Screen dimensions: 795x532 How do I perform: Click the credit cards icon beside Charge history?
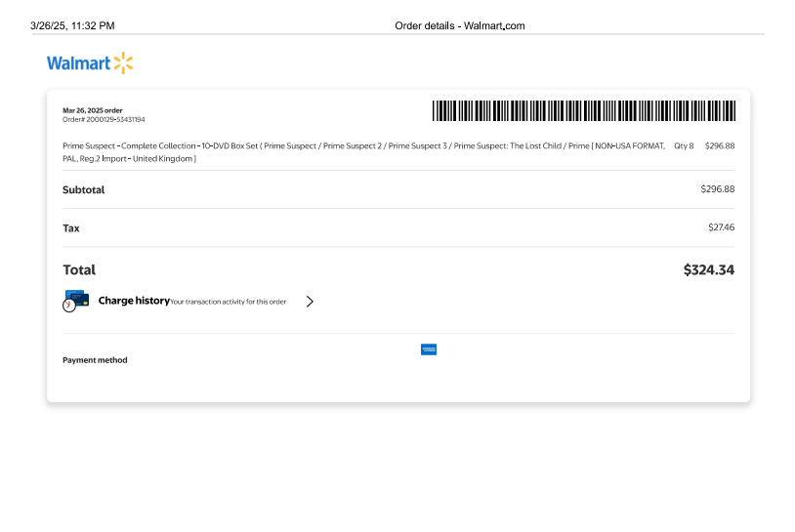tap(76, 300)
